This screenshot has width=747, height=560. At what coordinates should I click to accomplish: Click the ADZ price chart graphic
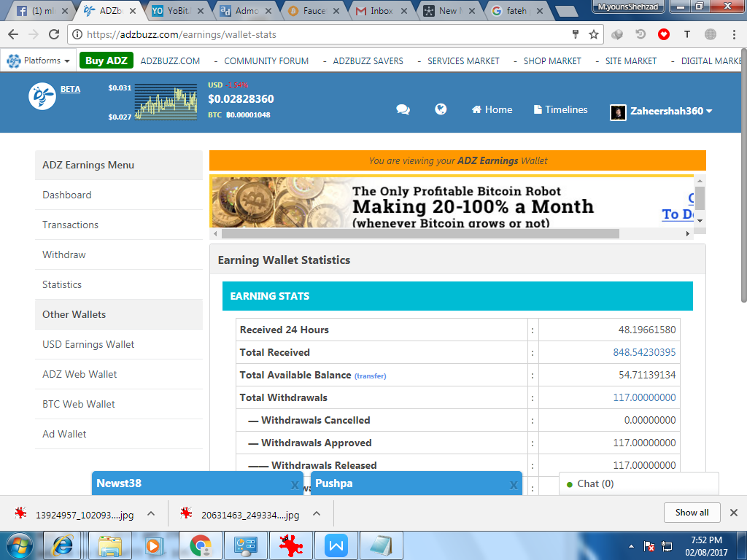166,102
